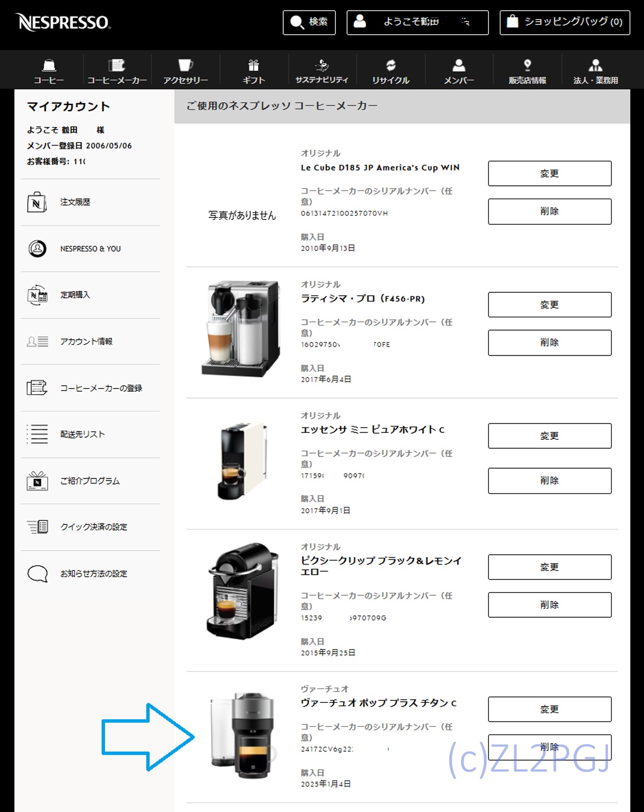Open the リサイクル navigation menu

391,71
